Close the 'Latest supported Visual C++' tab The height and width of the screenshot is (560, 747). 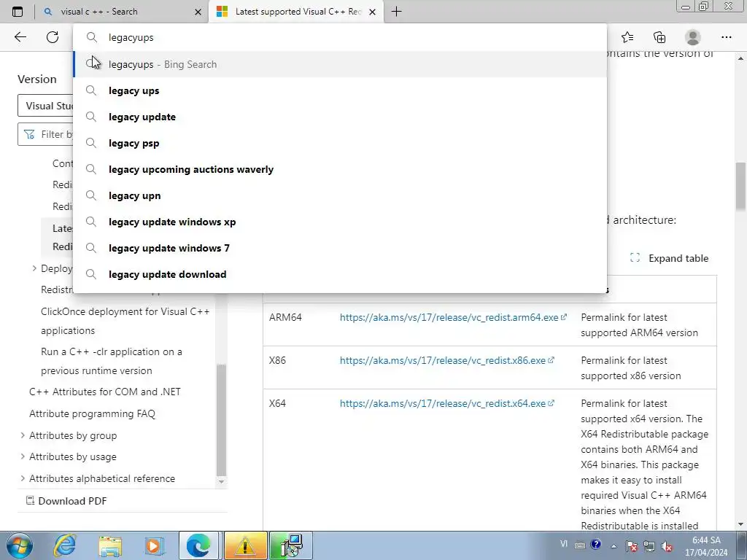373,12
